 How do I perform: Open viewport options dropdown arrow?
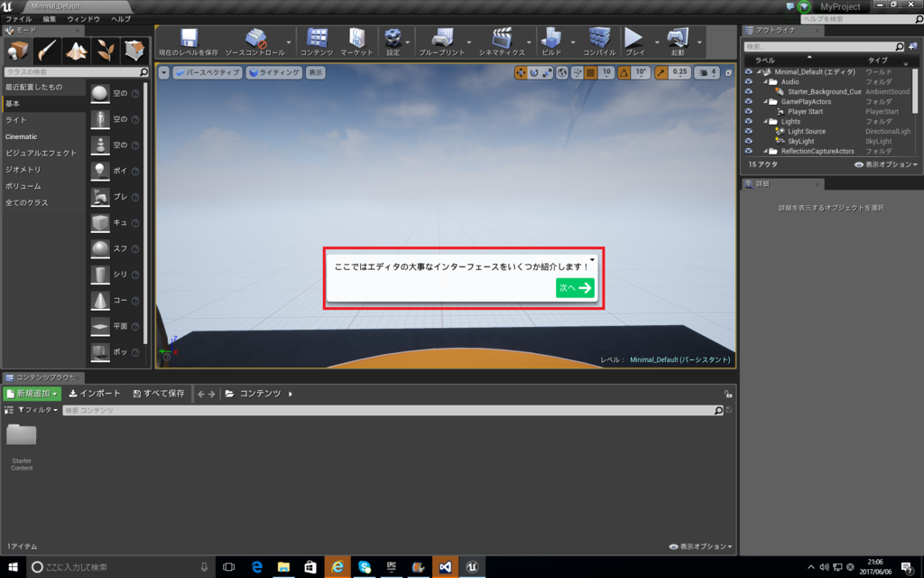tap(164, 72)
